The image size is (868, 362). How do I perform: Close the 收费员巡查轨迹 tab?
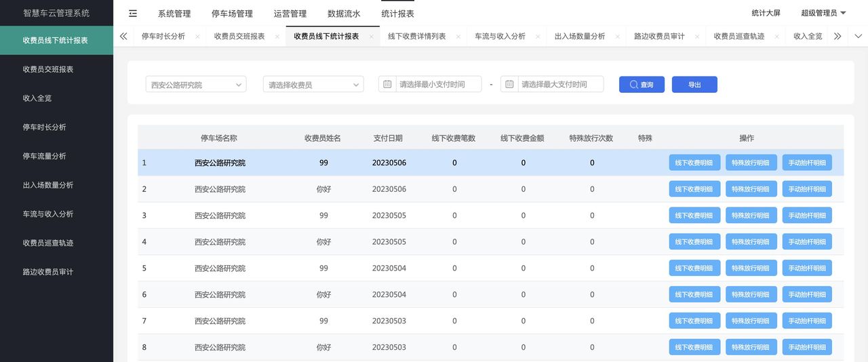[x=776, y=37]
